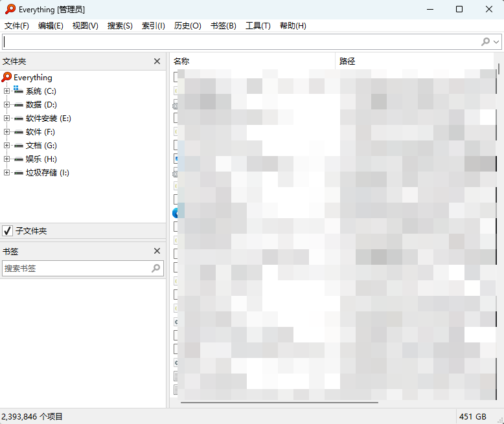504x424 pixels.
Task: Select the 数据 (D:) label
Action: point(41,105)
